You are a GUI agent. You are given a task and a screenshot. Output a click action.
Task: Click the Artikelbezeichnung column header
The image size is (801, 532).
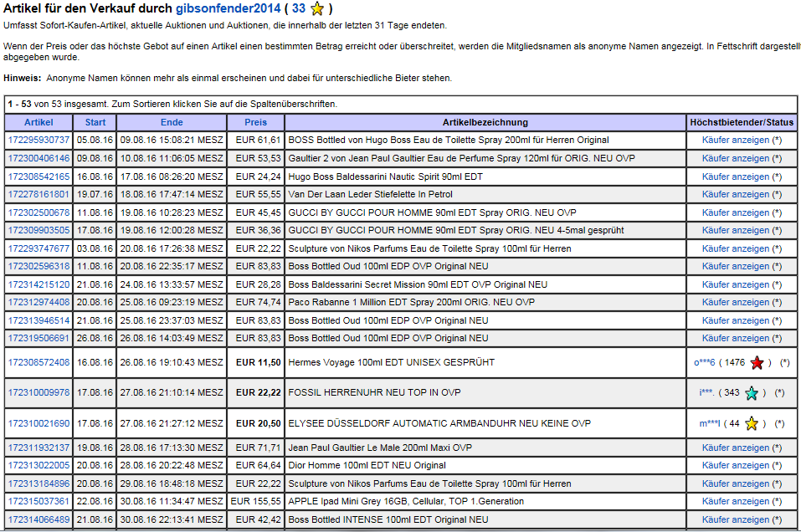[x=485, y=122]
